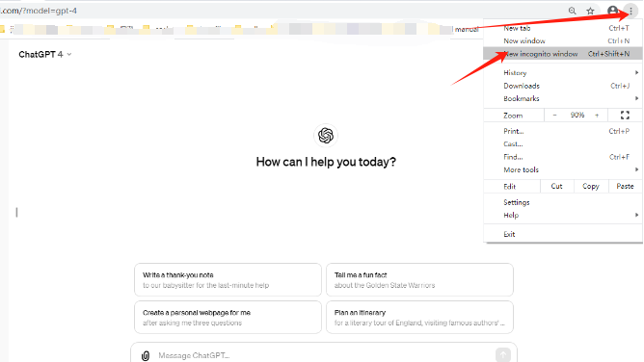644x362 pixels.
Task: Choose Find... from the menu
Action: 563,157
